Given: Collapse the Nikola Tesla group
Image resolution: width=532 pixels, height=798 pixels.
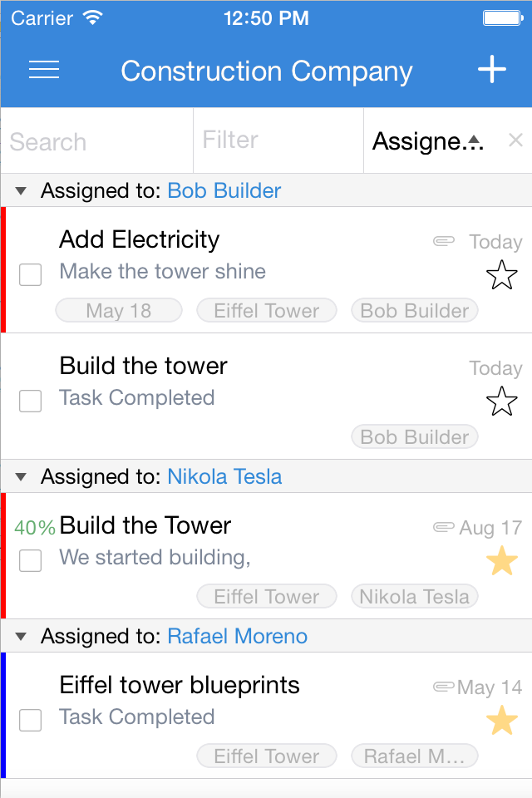Looking at the screenshot, I should (22, 477).
